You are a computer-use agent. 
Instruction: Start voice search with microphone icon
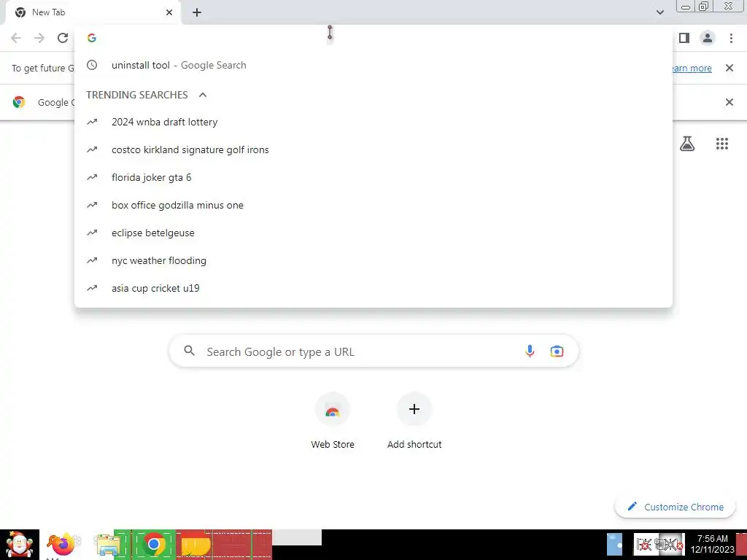(530, 351)
